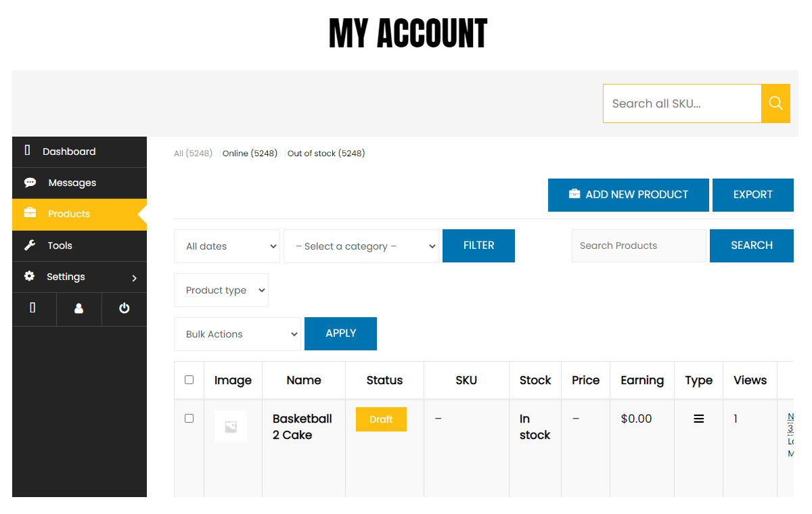Click the Earning column header
This screenshot has height=514, width=812.
[x=642, y=380]
